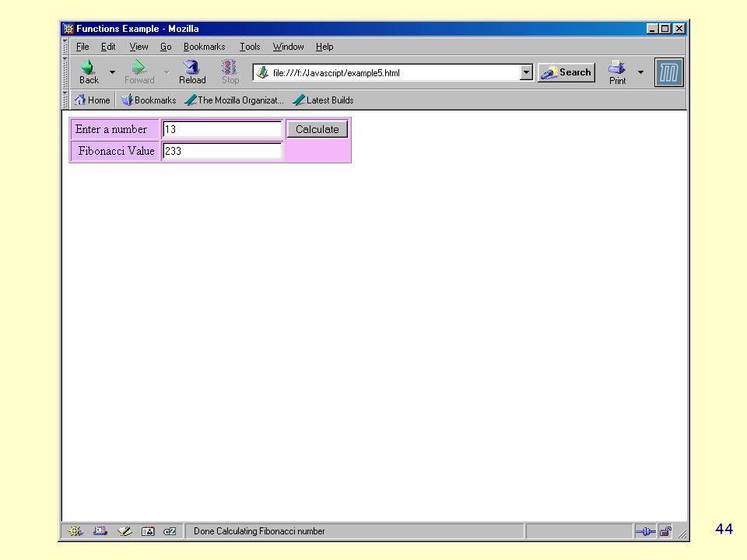This screenshot has height=560, width=747.
Task: Click status text 'Done Calculating Fibonacci number'
Action: click(x=259, y=531)
